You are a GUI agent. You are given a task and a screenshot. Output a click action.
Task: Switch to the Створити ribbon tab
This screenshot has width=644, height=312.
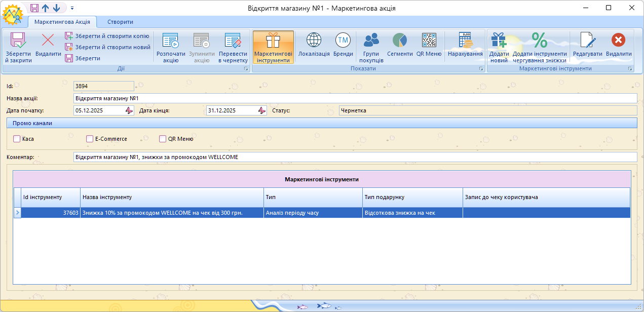point(120,22)
